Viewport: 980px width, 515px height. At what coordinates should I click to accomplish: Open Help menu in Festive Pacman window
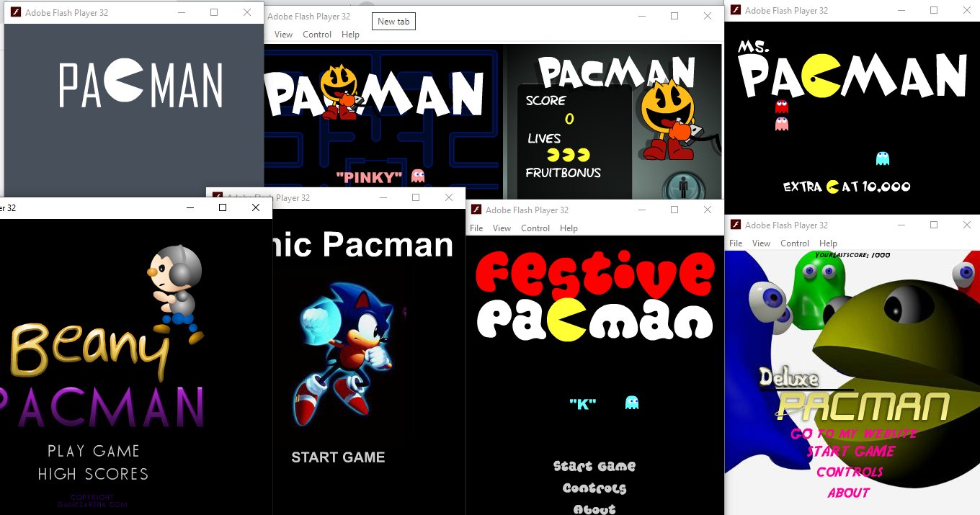point(569,228)
